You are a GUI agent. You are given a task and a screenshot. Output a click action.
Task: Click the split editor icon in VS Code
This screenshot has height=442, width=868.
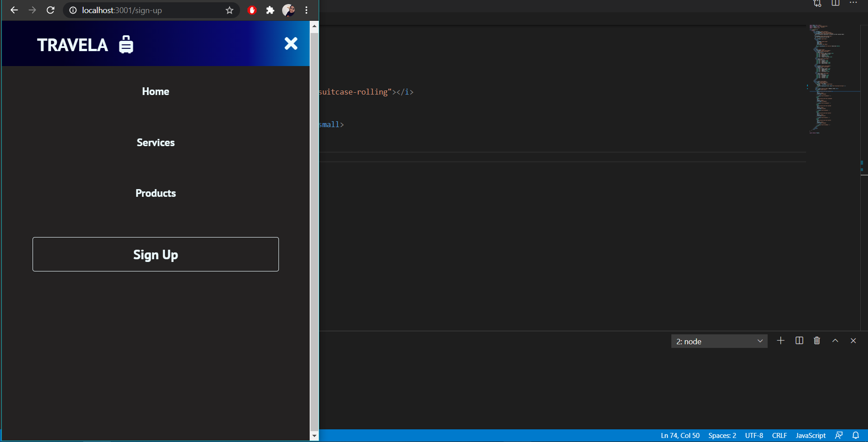tap(835, 4)
